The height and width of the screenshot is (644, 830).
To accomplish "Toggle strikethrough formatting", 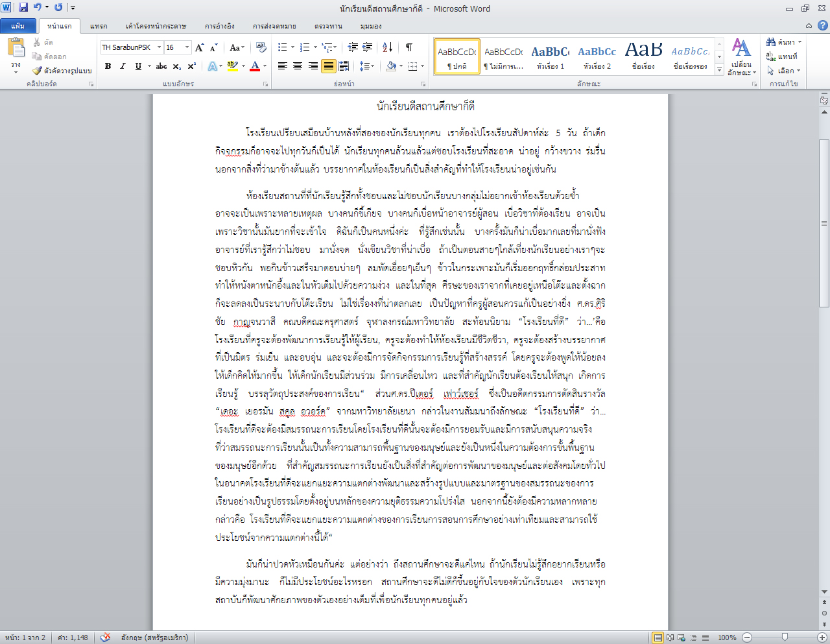I will [x=161, y=66].
